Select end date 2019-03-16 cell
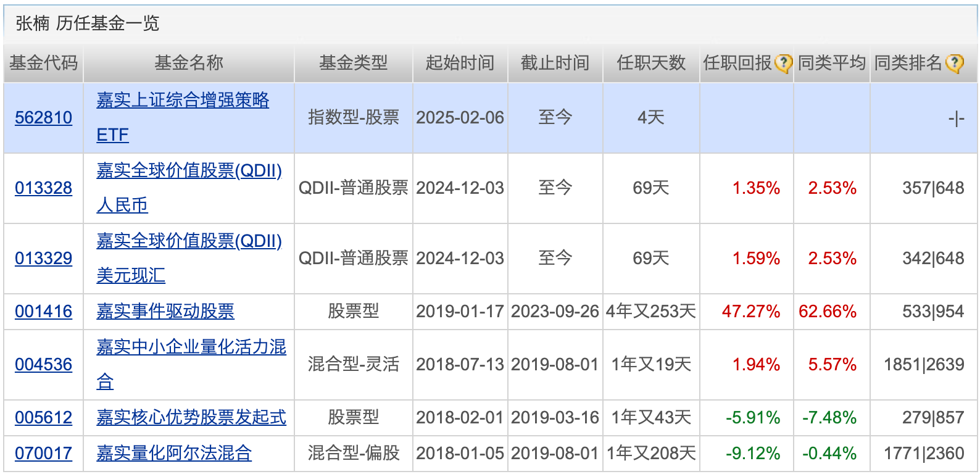The width and height of the screenshot is (980, 474). [x=555, y=417]
